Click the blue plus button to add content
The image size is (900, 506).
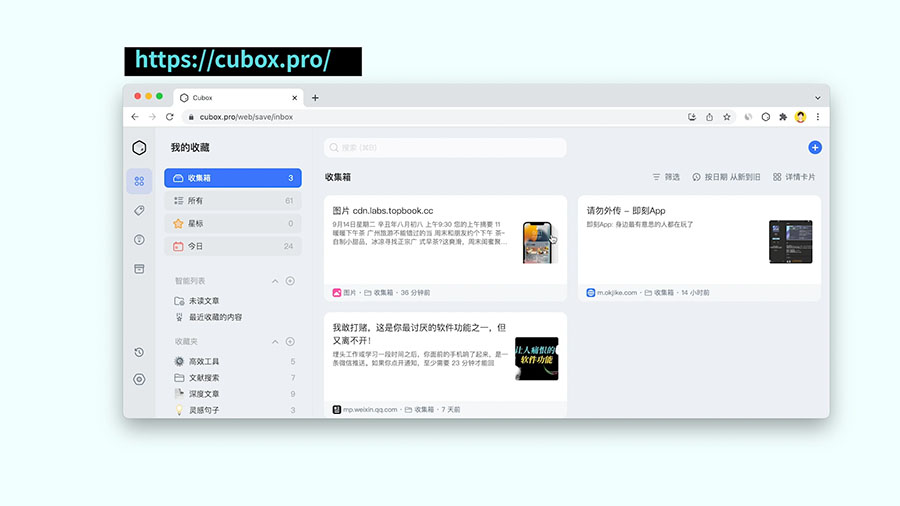tap(814, 147)
